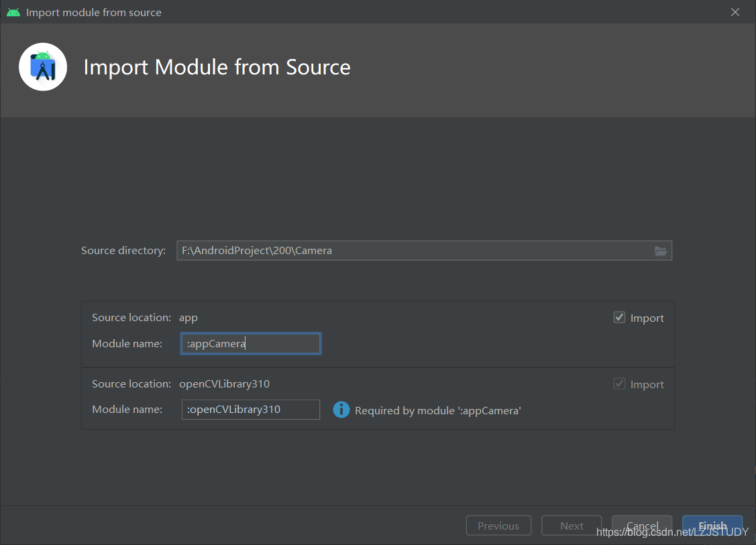The height and width of the screenshot is (545, 756).
Task: Click Finish to import the modules
Action: click(x=712, y=526)
